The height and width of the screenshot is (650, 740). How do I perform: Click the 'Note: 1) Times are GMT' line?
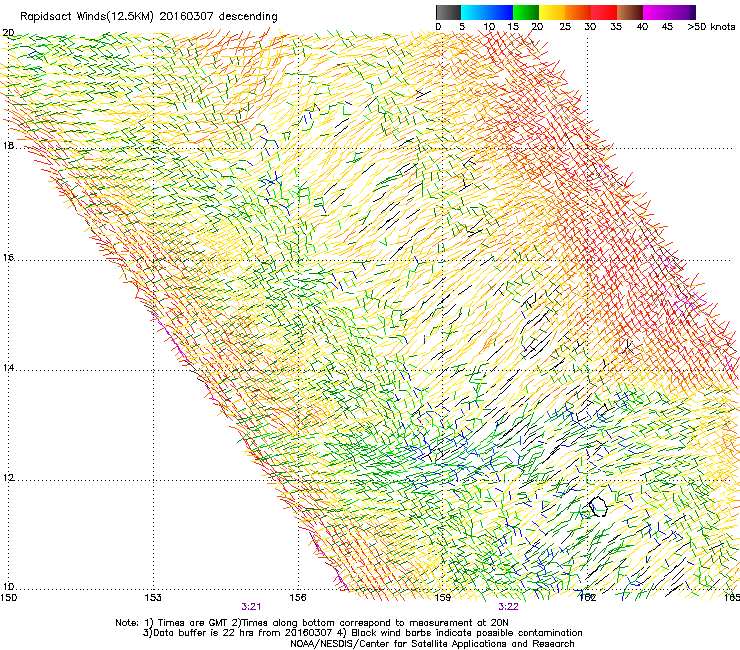click(x=312, y=623)
